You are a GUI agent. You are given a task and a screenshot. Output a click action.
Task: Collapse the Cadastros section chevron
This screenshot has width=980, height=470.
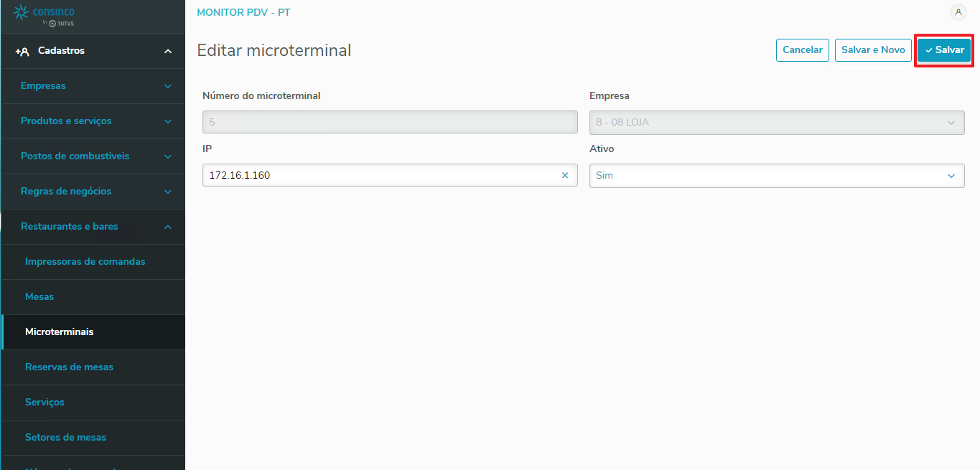pos(168,51)
